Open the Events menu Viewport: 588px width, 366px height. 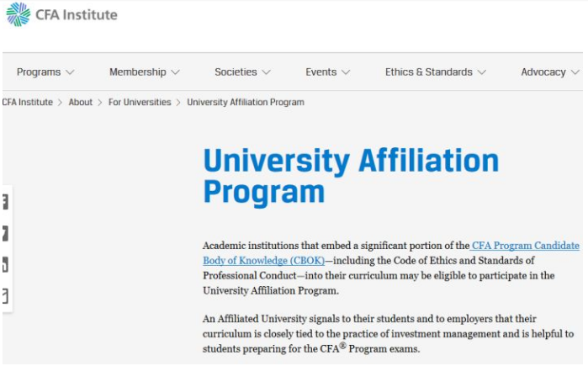point(327,72)
